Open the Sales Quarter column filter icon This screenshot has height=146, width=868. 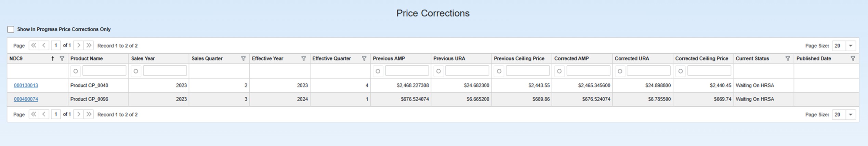[243, 58]
